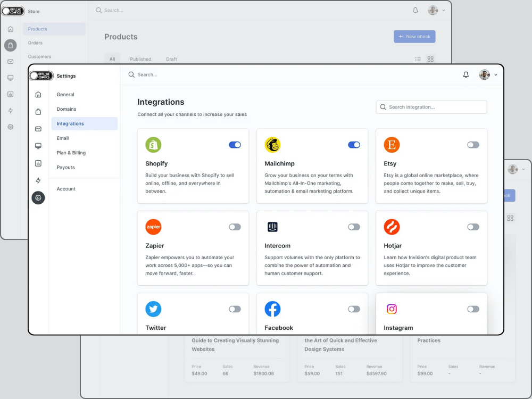The image size is (532, 399).
Task: Enable the Intercom integration toggle
Action: pos(354,227)
